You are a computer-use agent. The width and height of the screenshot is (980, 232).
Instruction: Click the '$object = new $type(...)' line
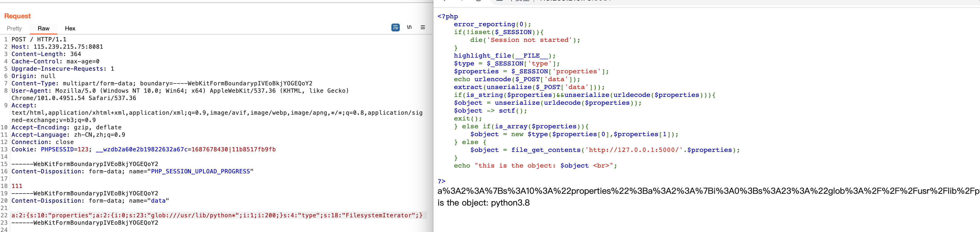(x=574, y=134)
